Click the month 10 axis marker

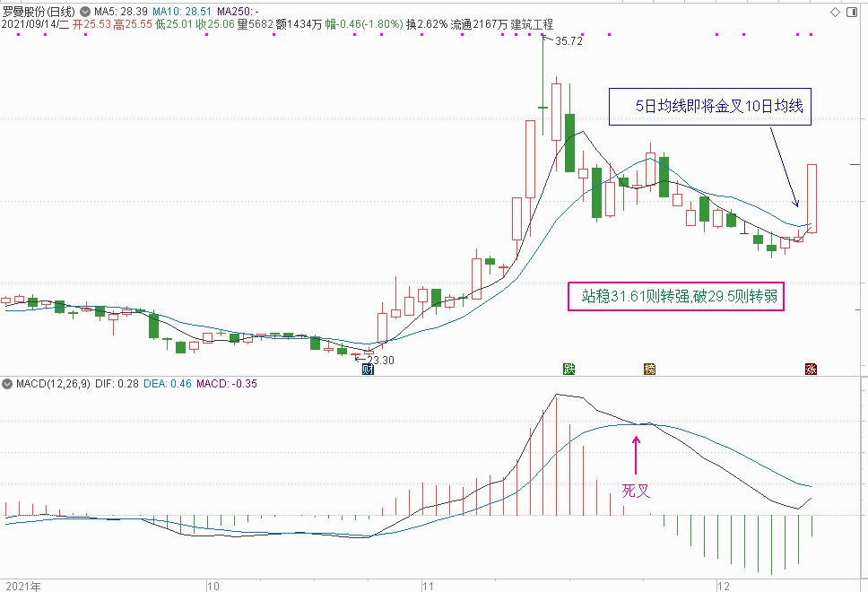tap(213, 586)
